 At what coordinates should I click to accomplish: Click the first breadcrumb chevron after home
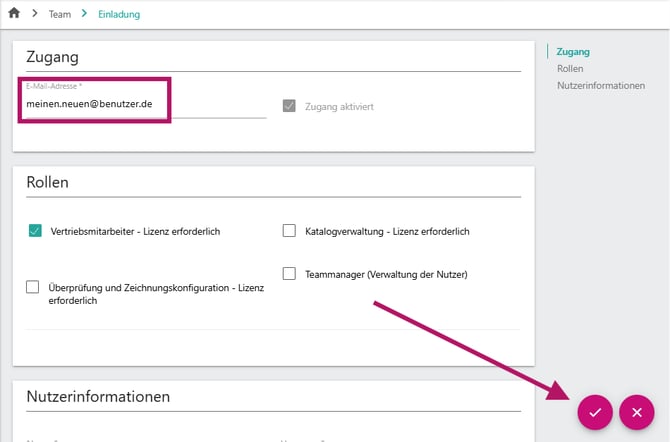35,14
